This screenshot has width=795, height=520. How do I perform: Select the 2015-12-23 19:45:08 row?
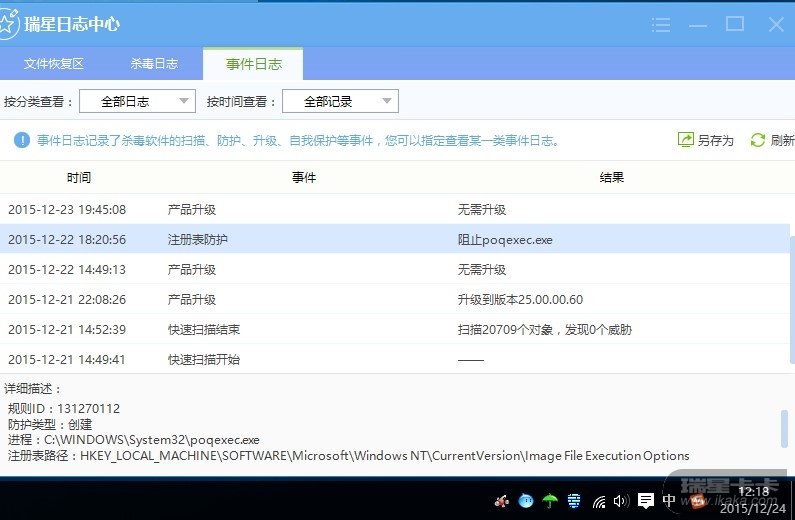(x=395, y=209)
